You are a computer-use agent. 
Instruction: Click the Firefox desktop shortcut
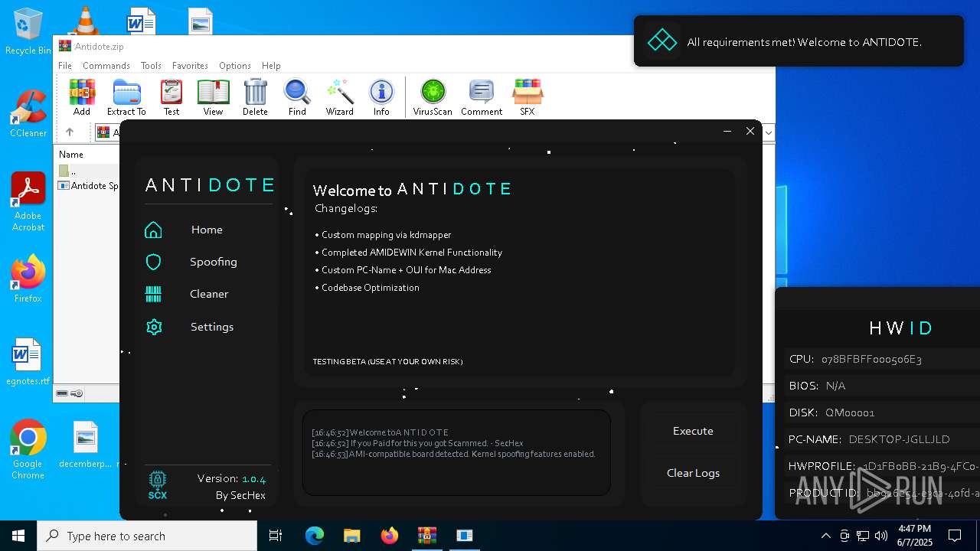(28, 279)
